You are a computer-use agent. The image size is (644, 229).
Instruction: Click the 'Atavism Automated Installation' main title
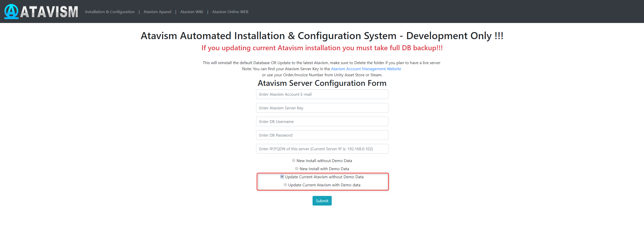point(322,36)
